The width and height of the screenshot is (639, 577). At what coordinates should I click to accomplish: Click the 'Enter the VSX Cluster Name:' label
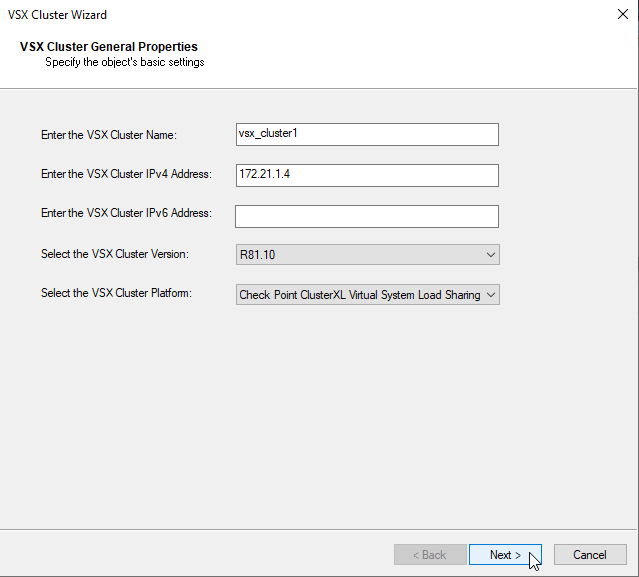pyautogui.click(x=109, y=135)
